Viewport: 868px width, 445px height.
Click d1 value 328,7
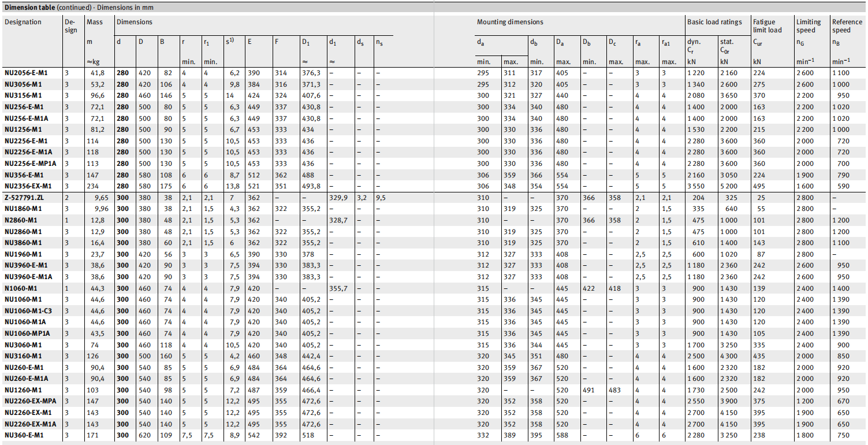click(338, 220)
